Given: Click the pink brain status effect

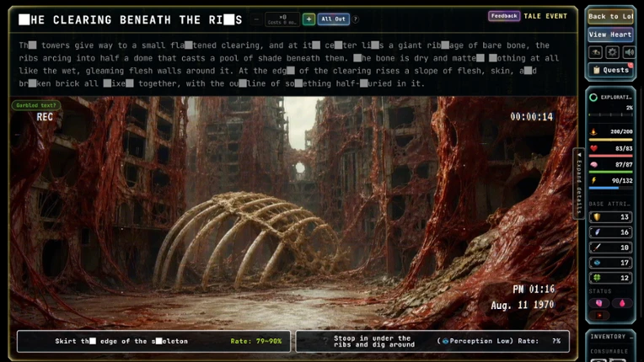Looking at the screenshot, I should coord(598,303).
